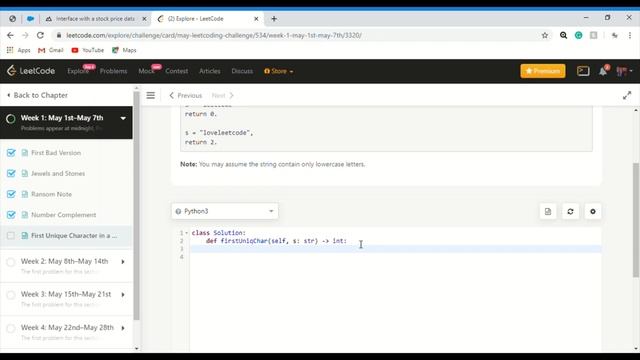This screenshot has height=360, width=640.
Task: Click the browser zoom magnifier icon
Action: [563, 36]
